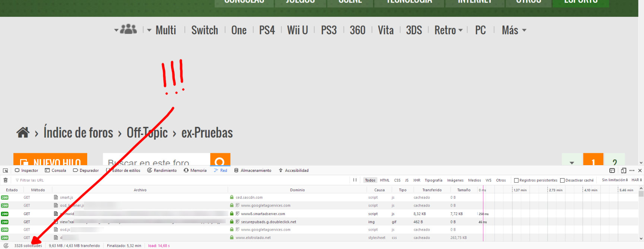Filter requests by Medios
644x249 pixels.
[x=474, y=180]
